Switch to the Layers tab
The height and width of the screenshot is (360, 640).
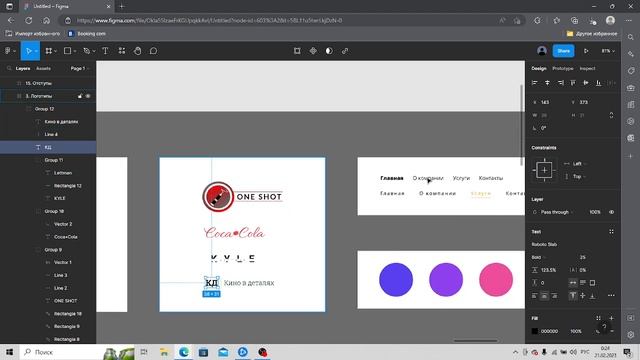click(23, 69)
